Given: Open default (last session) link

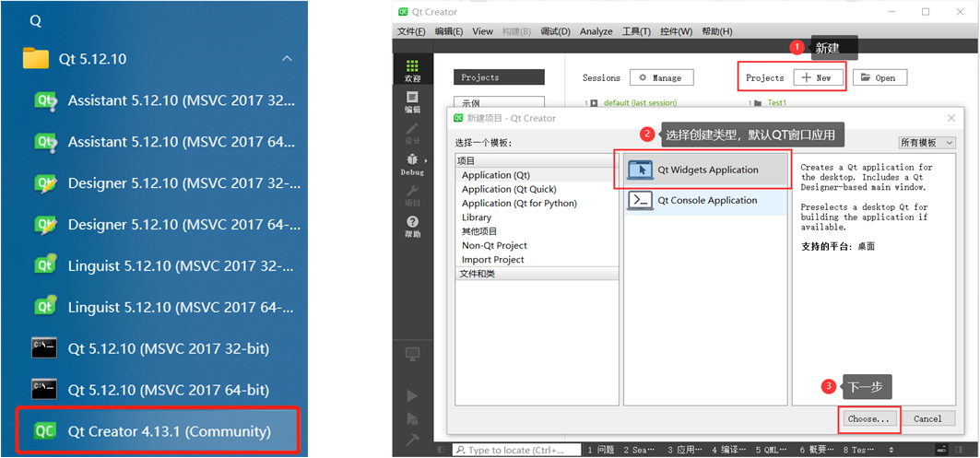Looking at the screenshot, I should pos(640,102).
